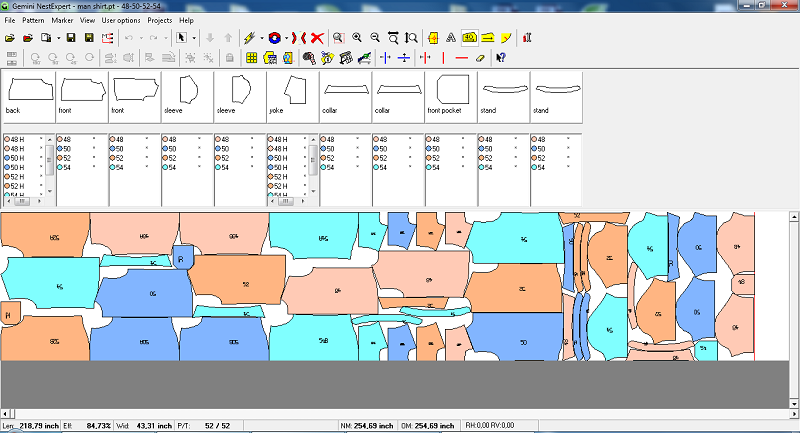Select the yoke piece thumbnail
Viewport: 800px width, 433px height.
[x=293, y=96]
